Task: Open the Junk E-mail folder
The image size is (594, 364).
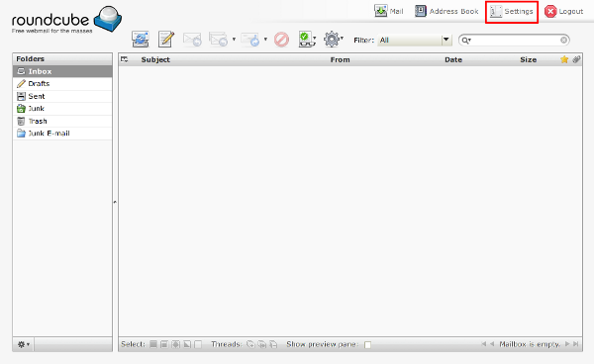Action: pyautogui.click(x=62, y=134)
